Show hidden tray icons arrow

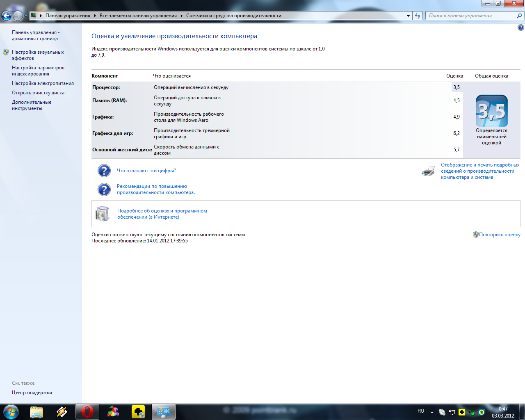[x=432, y=412]
